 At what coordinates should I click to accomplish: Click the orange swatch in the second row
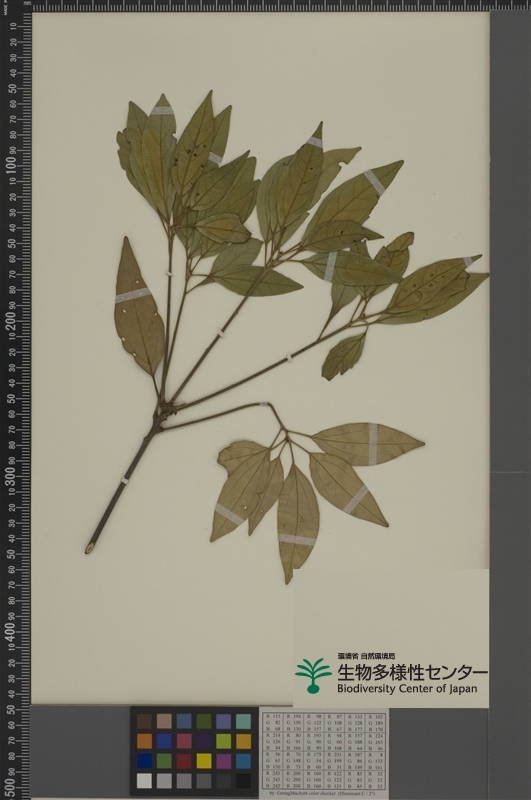[x=144, y=741]
